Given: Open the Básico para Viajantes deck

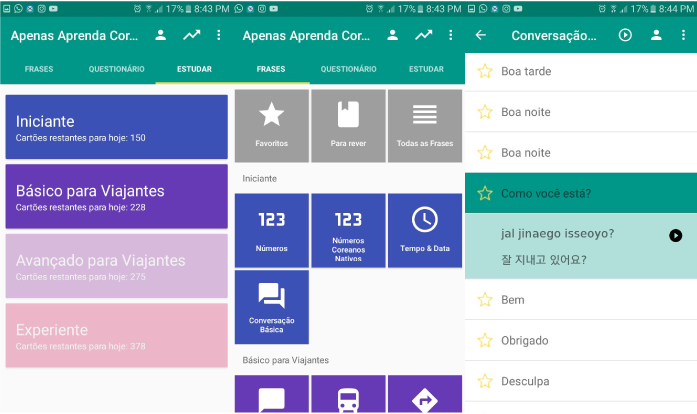Looking at the screenshot, I should tap(116, 196).
